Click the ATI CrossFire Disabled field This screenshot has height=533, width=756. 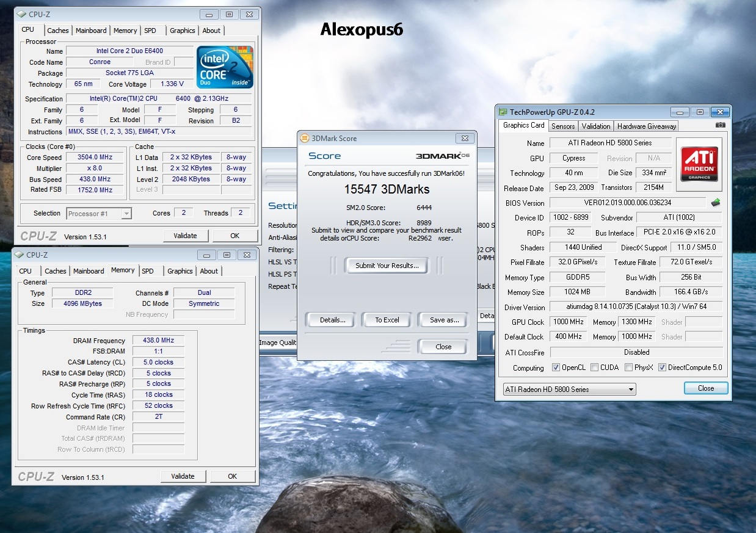point(636,352)
